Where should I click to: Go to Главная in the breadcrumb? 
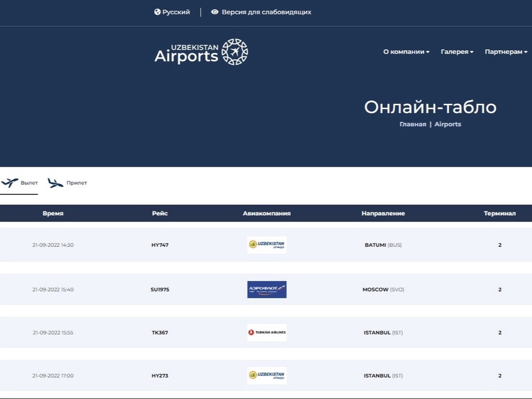[413, 124]
